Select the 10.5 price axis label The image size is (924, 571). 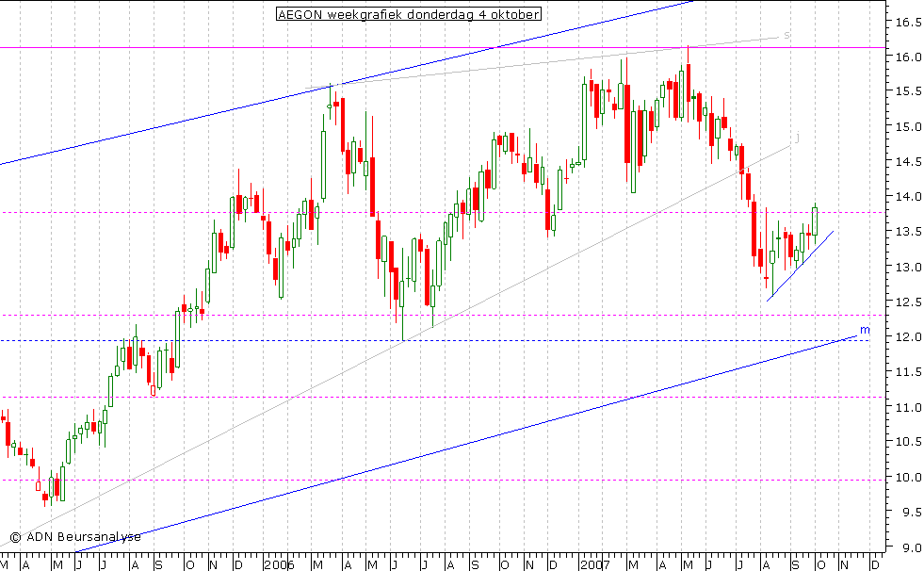[x=908, y=441]
